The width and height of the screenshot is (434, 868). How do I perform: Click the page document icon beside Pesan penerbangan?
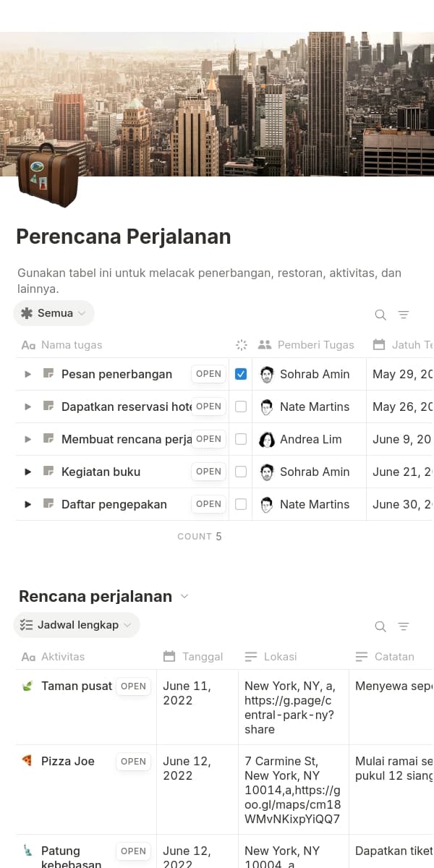[x=46, y=374]
